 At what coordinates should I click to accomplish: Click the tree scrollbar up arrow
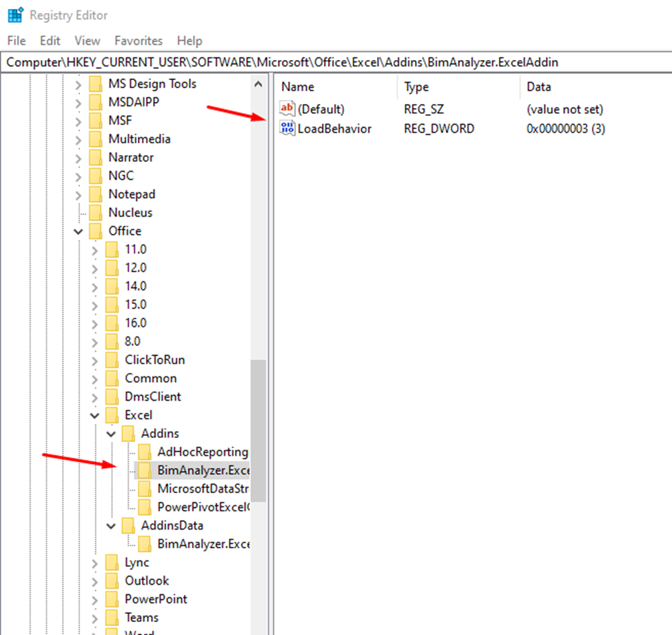point(258,84)
